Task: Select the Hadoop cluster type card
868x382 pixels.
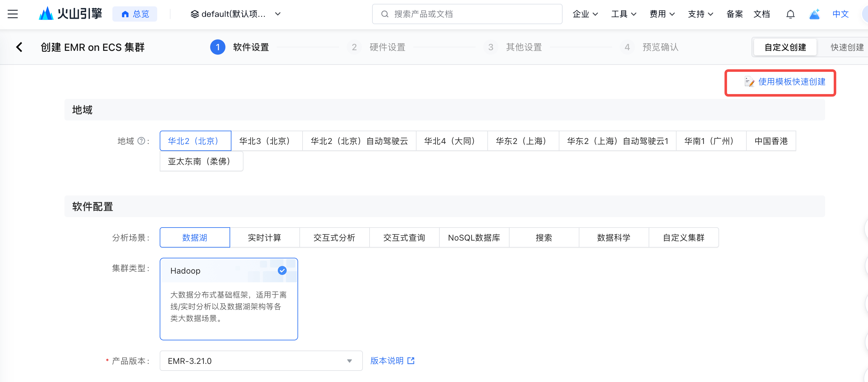Action: [x=229, y=299]
